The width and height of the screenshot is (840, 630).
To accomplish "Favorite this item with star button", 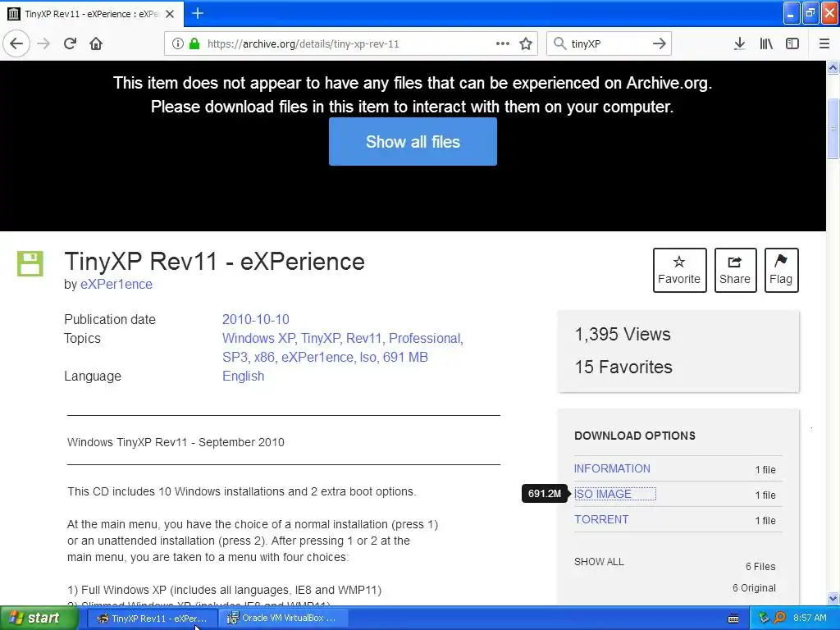I will [679, 270].
